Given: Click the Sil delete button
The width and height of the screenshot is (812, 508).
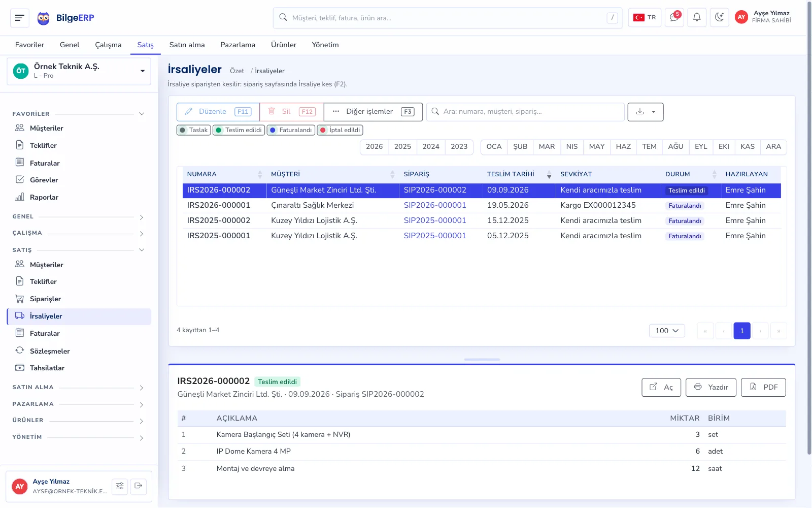Looking at the screenshot, I should point(292,112).
